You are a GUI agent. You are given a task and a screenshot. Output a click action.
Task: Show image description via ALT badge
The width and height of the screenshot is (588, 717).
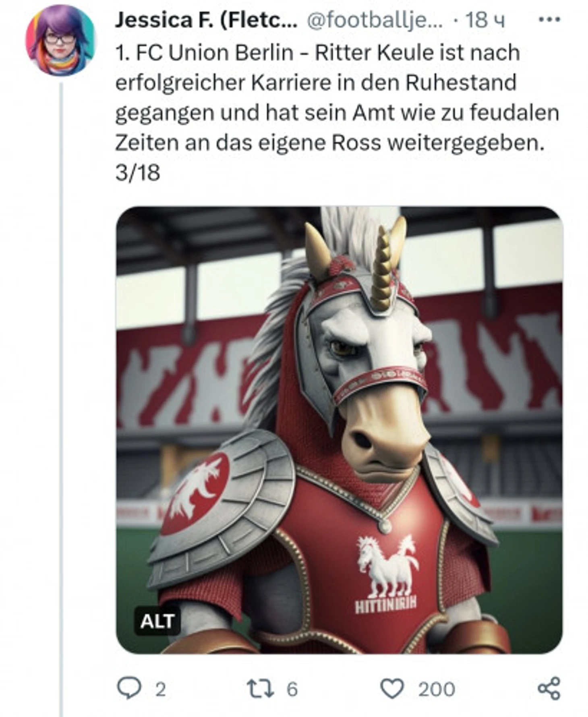click(x=157, y=621)
